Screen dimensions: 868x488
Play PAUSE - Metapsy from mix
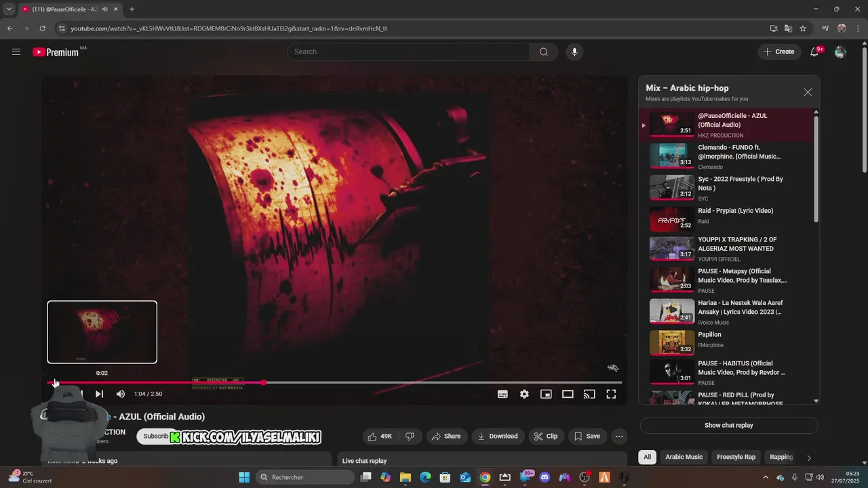(x=728, y=281)
